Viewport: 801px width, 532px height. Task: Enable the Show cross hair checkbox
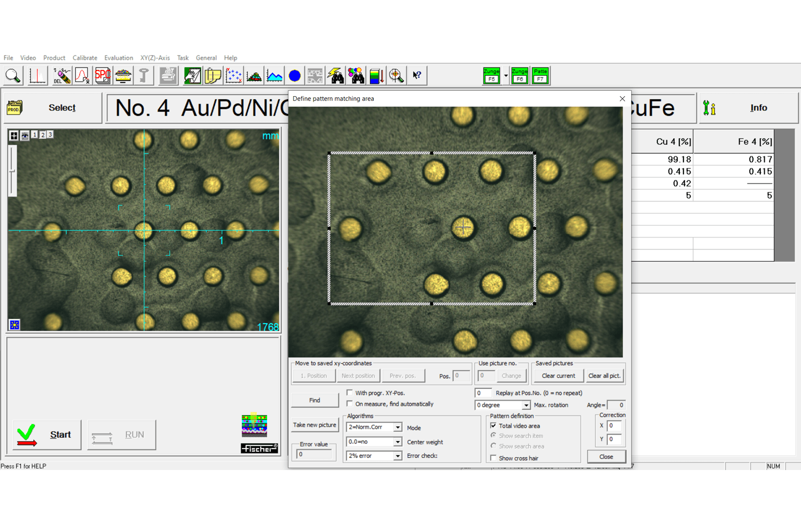click(493, 458)
